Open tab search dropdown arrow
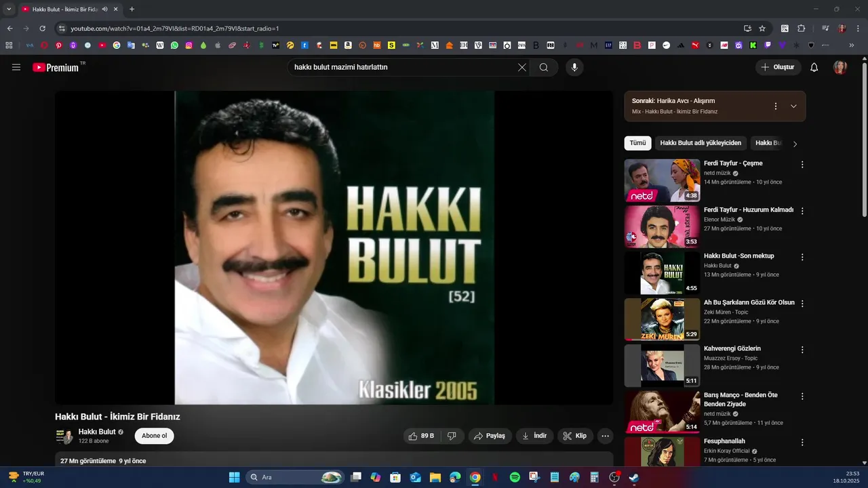 click(x=9, y=9)
